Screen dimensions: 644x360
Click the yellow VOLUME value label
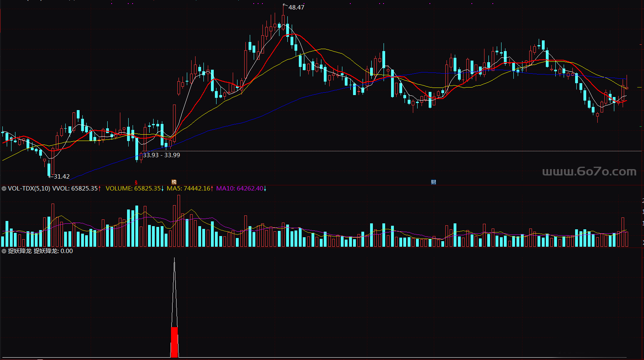(133, 189)
